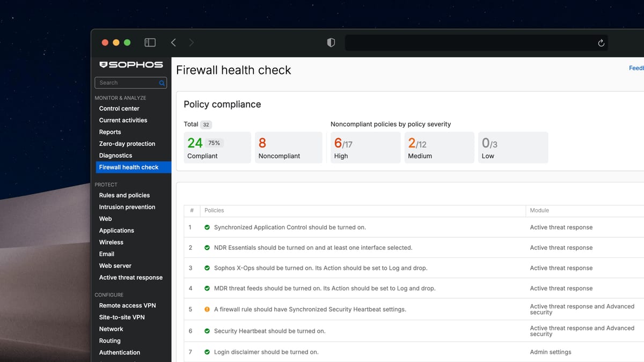The image size is (644, 362).
Task: Open the Email menu item
Action: [107, 254]
